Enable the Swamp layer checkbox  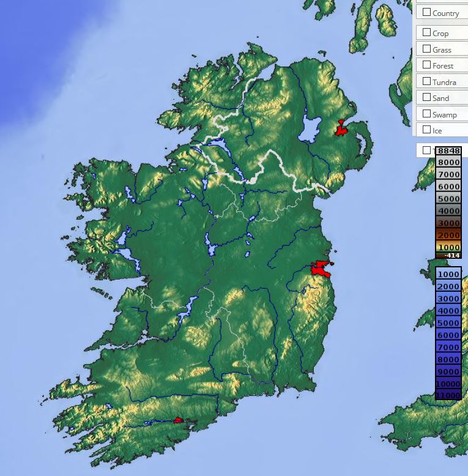click(426, 114)
